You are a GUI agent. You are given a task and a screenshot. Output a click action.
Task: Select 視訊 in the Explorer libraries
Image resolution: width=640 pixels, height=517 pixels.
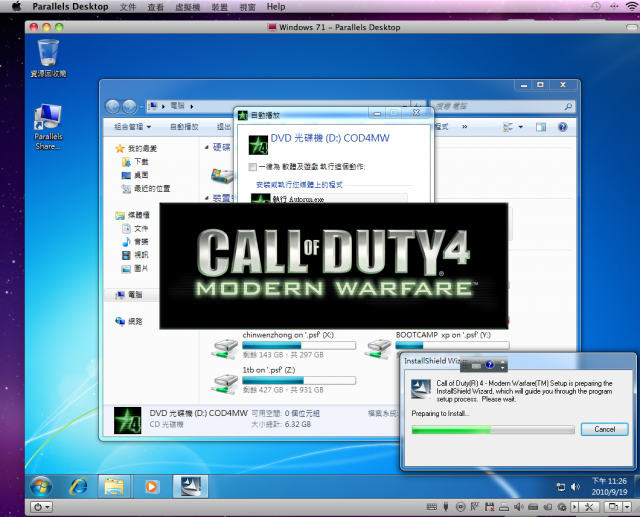click(136, 255)
